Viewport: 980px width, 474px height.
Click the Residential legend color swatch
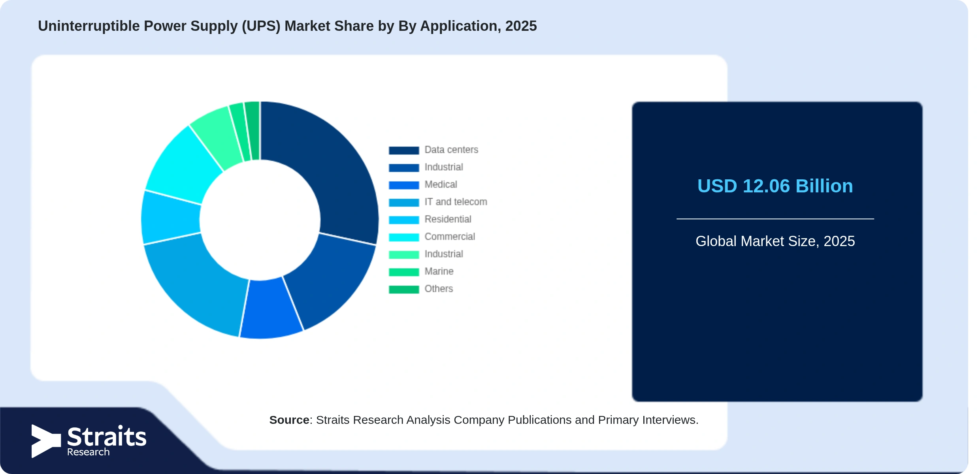pyautogui.click(x=403, y=220)
